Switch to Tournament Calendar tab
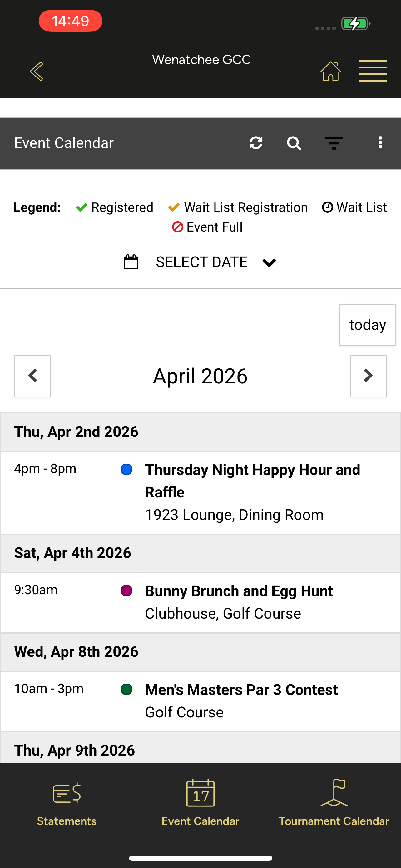401x868 pixels. [x=334, y=803]
